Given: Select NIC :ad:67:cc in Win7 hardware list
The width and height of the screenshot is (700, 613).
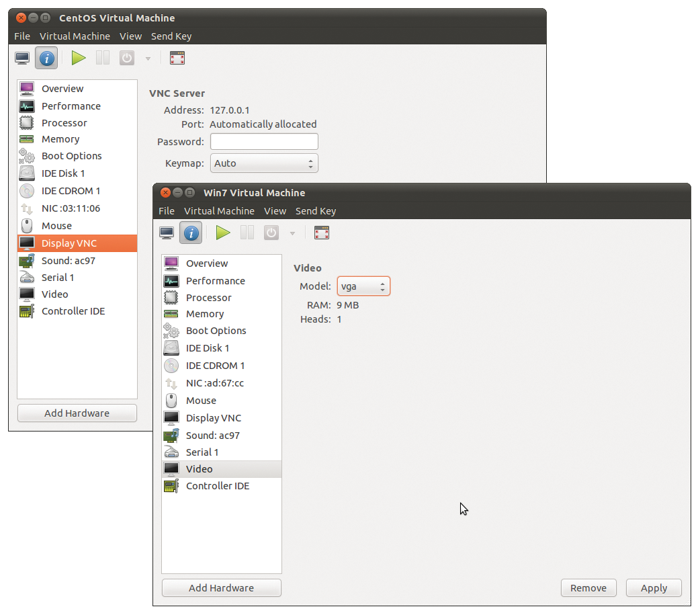Looking at the screenshot, I should 222,383.
